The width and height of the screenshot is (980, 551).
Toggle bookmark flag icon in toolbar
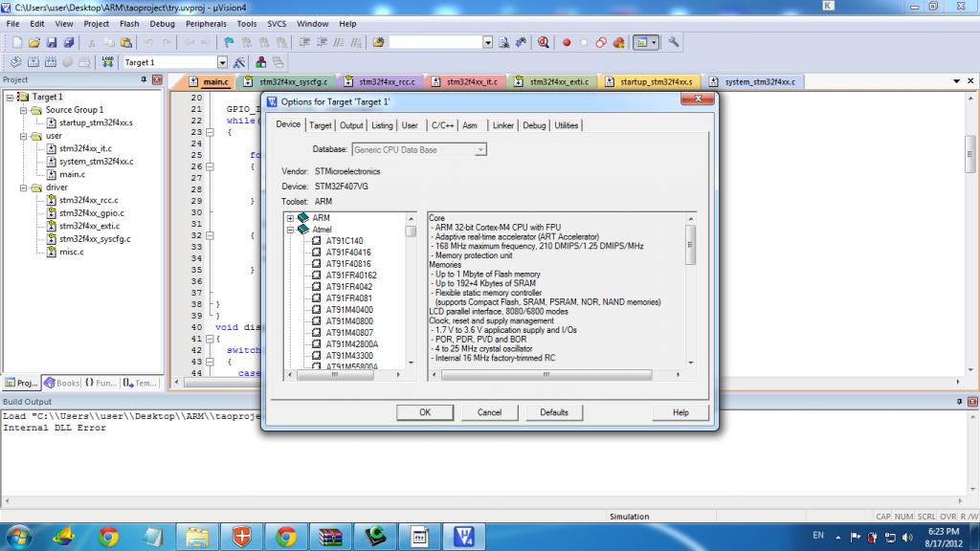tap(229, 42)
